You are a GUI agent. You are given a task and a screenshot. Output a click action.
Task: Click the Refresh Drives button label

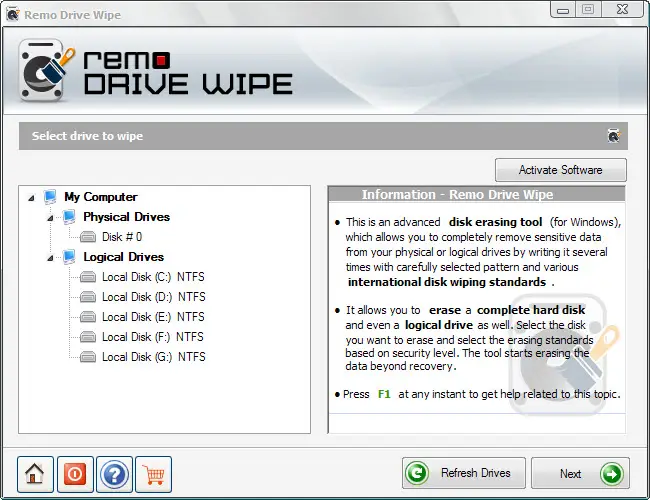point(475,473)
